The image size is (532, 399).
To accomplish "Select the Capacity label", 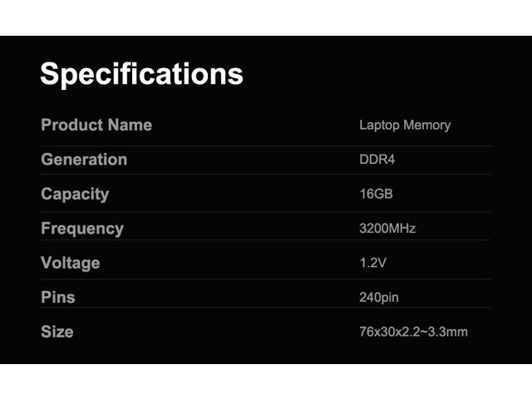I will pos(75,195).
